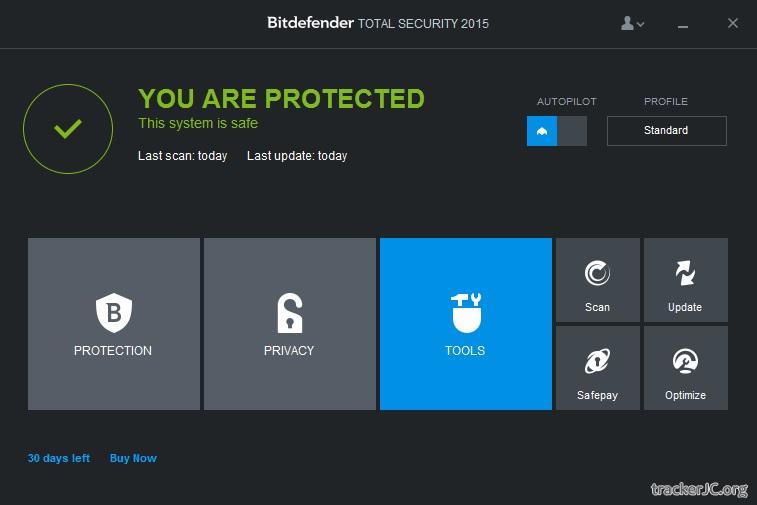Click the green protected checkmark circle
Viewport: 757px width, 505px height.
pos(68,129)
